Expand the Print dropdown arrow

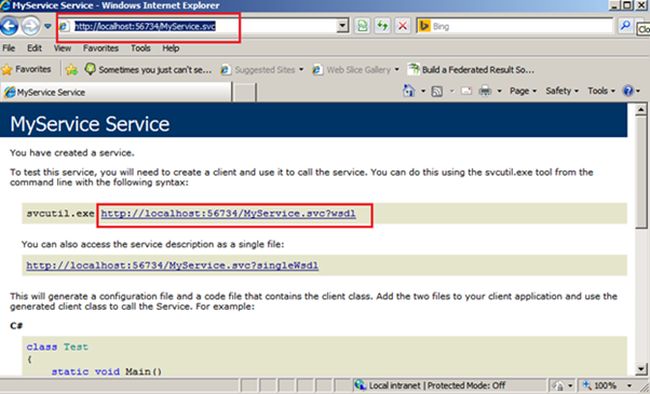click(x=499, y=91)
